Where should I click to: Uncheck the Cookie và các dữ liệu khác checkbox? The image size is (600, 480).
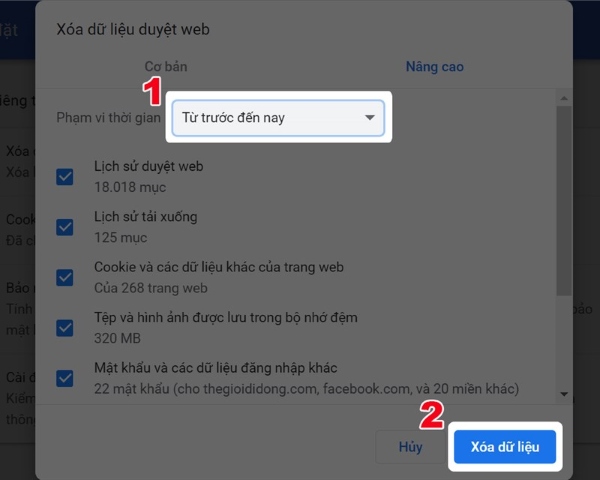click(65, 277)
